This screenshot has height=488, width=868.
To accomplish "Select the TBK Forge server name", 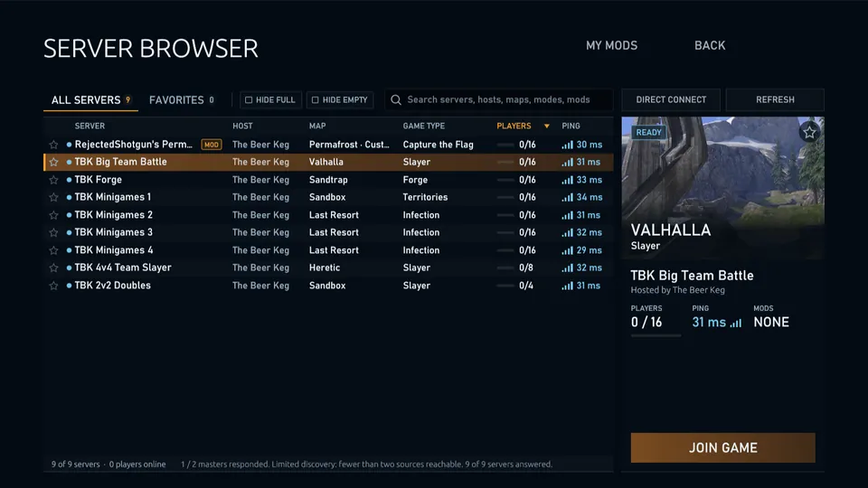I will pyautogui.click(x=98, y=180).
